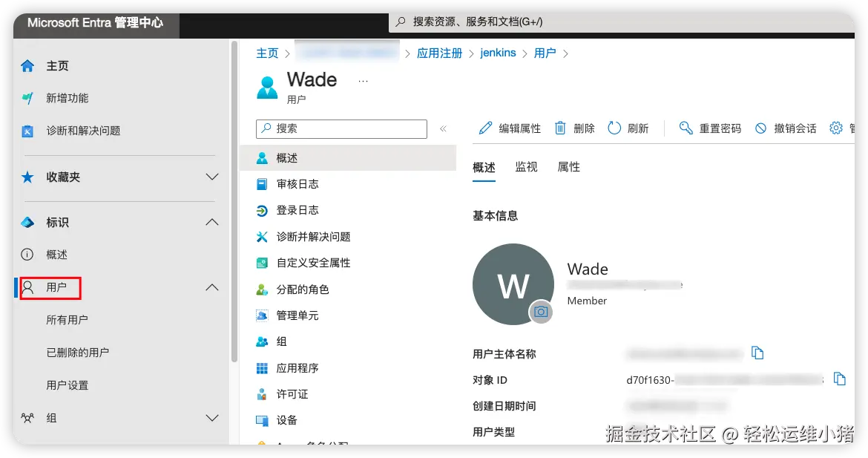
Task: Click the 撤销会话 prohibit icon
Action: (761, 128)
